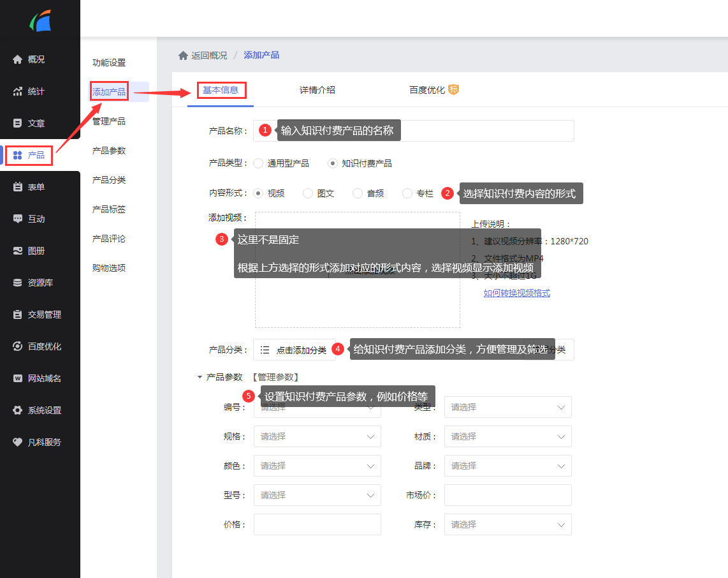
Task: Click the 概况 home icon in sidebar
Action: [18, 59]
